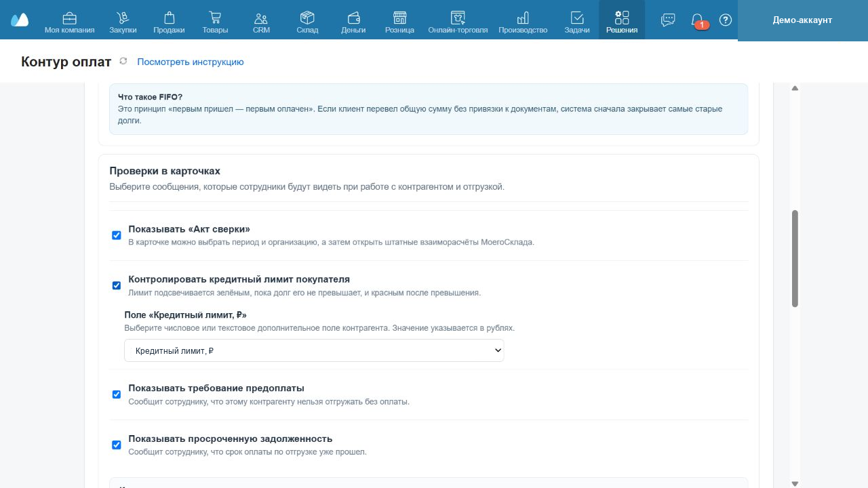
Task: Open the Моя компания section
Action: pos(70,20)
